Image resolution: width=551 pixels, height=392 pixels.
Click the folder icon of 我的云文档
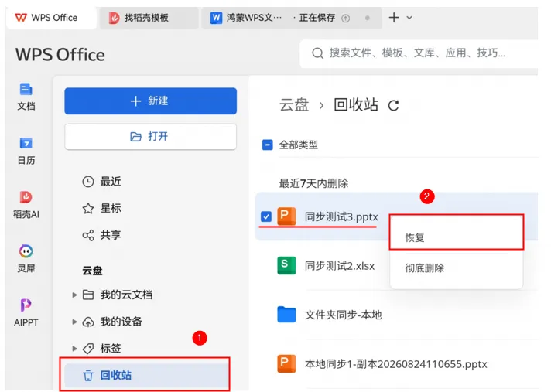pyautogui.click(x=88, y=295)
